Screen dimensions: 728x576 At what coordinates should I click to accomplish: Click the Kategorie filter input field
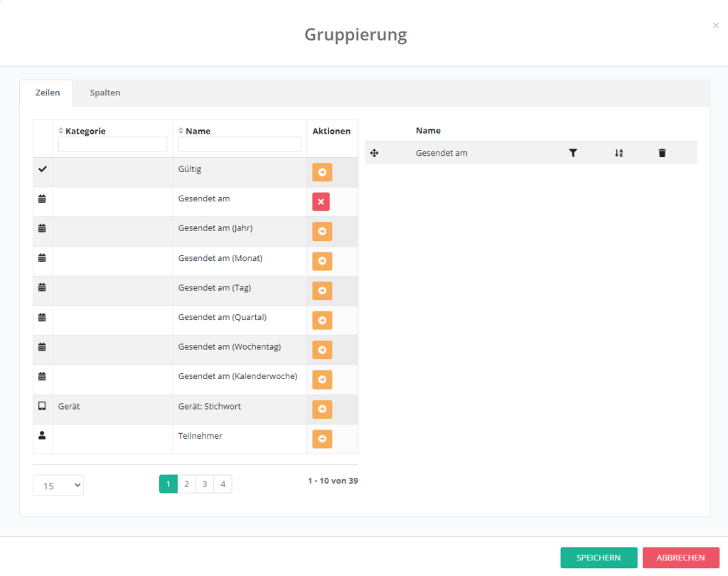coord(112,144)
